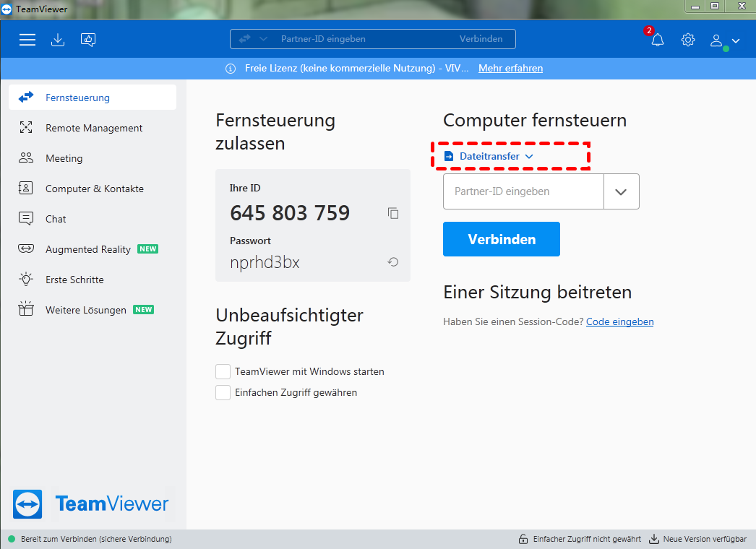Click the Meeting people icon

tap(26, 157)
